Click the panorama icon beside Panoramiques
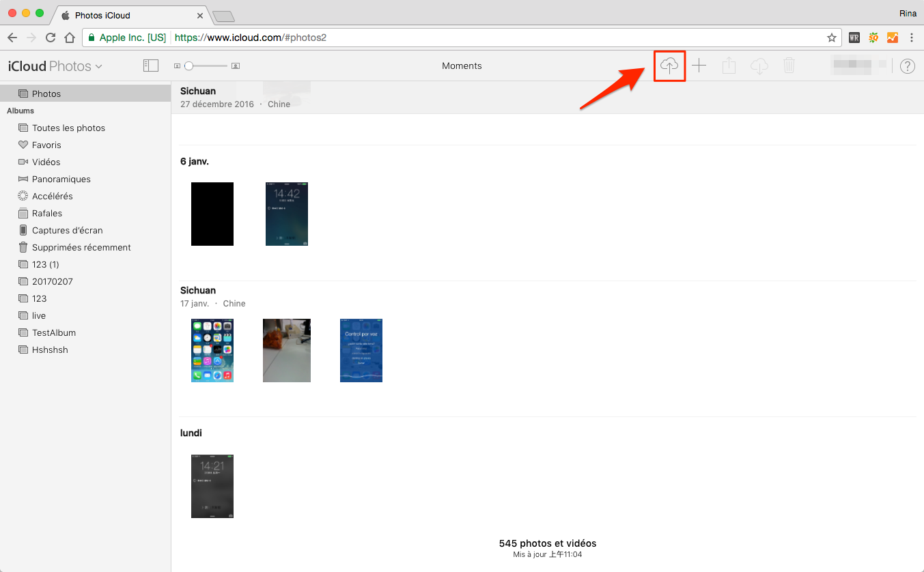Viewport: 924px width, 572px height. tap(23, 179)
